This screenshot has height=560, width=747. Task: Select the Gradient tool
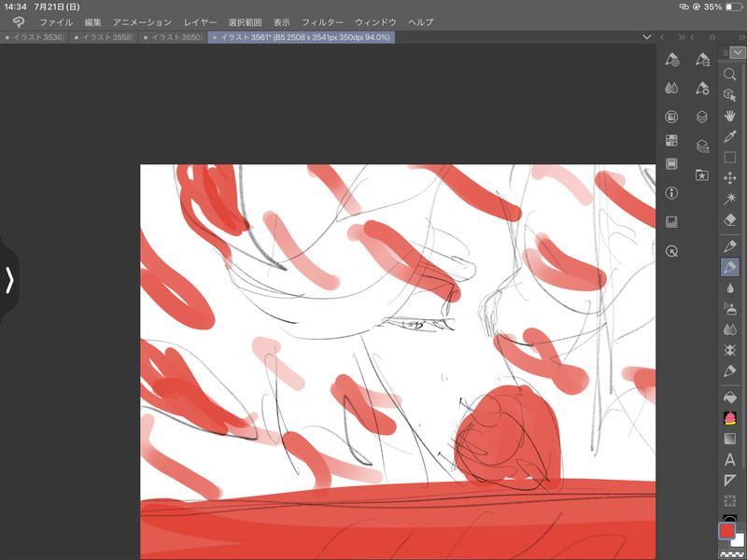pyautogui.click(x=729, y=439)
